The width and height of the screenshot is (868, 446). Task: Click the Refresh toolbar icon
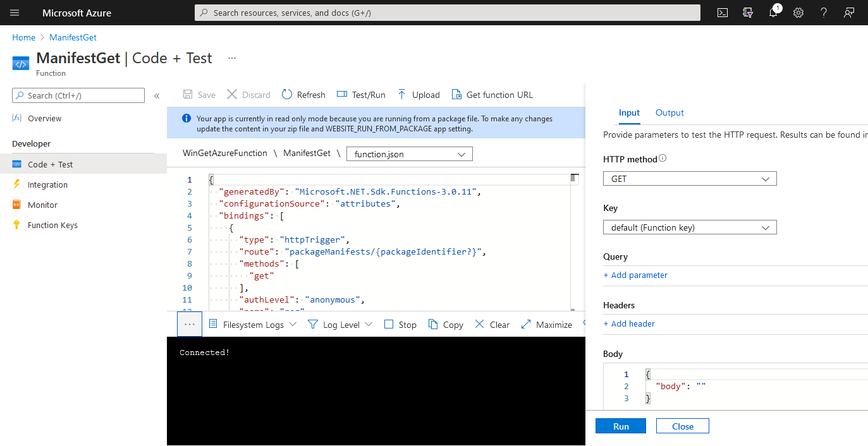tap(288, 95)
